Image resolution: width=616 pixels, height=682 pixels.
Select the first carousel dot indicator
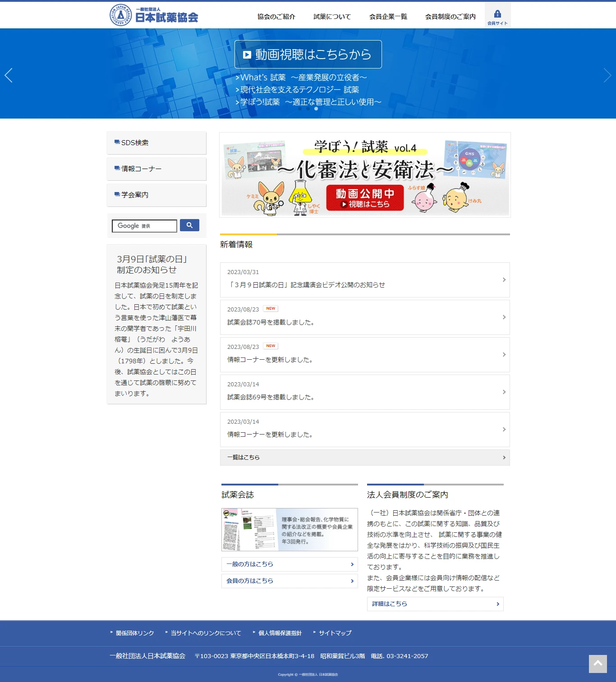(300, 109)
